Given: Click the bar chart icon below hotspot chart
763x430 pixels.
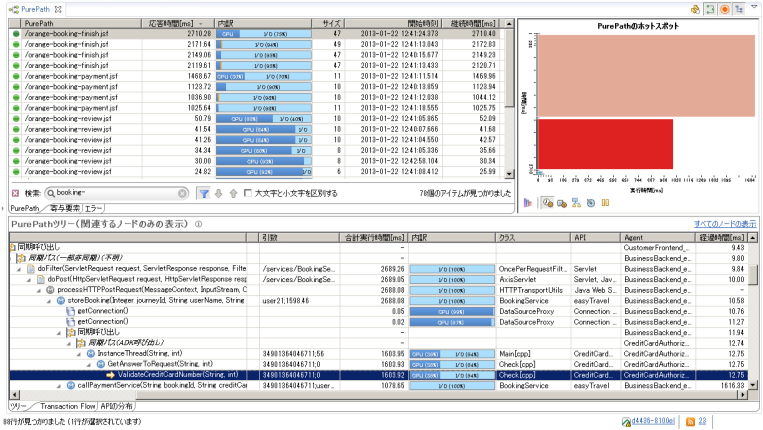Looking at the screenshot, I should [527, 202].
